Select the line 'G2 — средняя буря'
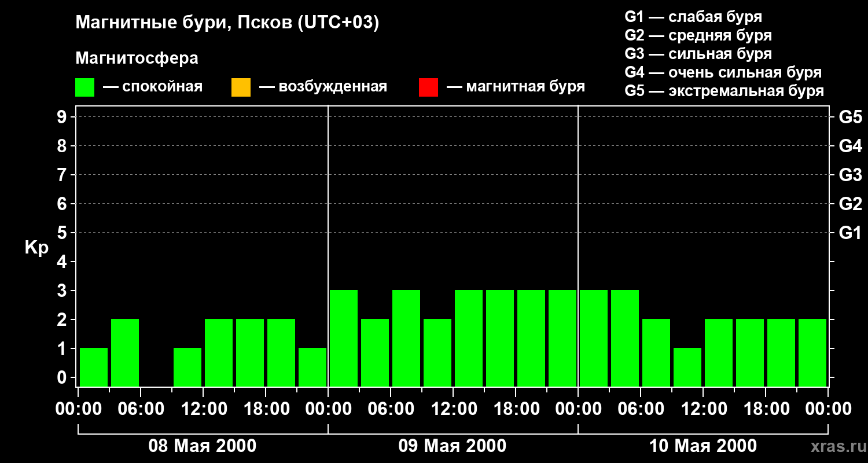The width and height of the screenshot is (868, 463). 698,35
